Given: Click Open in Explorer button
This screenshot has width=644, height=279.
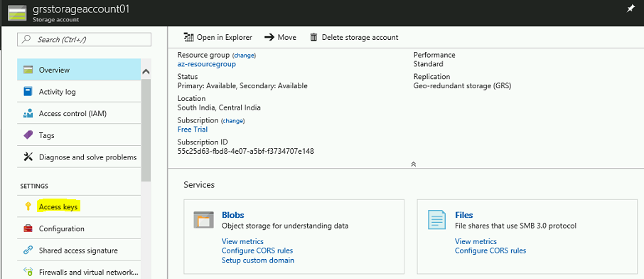Looking at the screenshot, I should [x=218, y=38].
